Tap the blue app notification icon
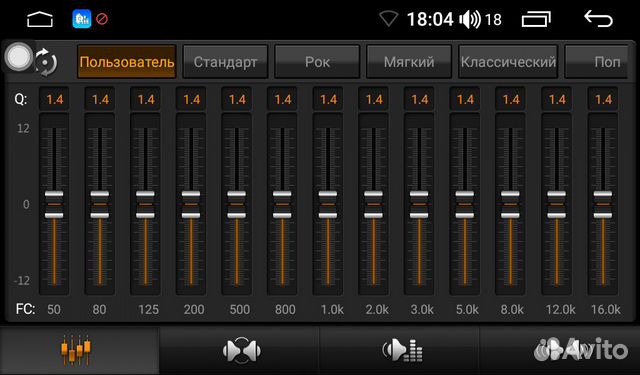Image resolution: width=640 pixels, height=375 pixels. click(82, 19)
